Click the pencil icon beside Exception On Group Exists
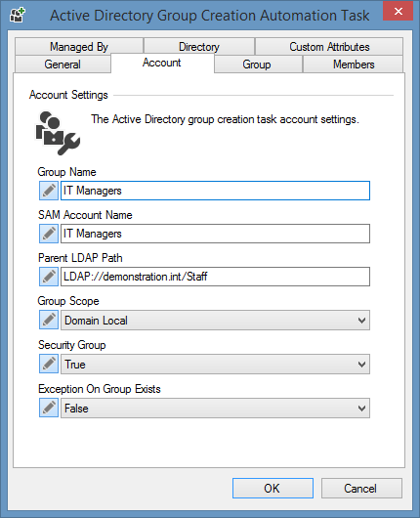This screenshot has width=420, height=518. (49, 408)
